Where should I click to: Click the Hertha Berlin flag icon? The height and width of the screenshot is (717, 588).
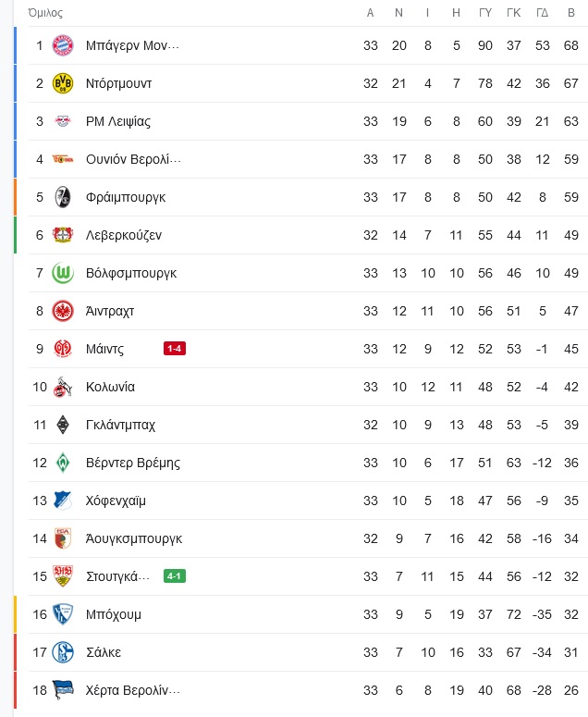tap(63, 690)
